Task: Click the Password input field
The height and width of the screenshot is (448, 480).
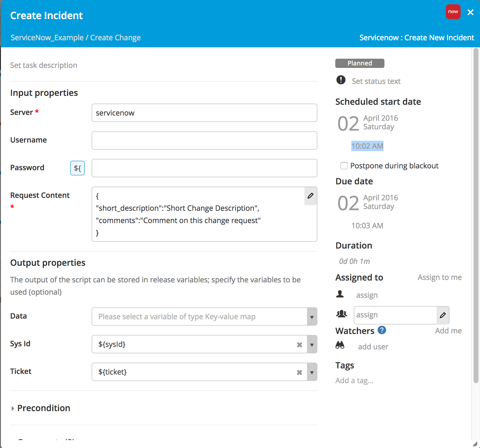Action: pyautogui.click(x=204, y=168)
